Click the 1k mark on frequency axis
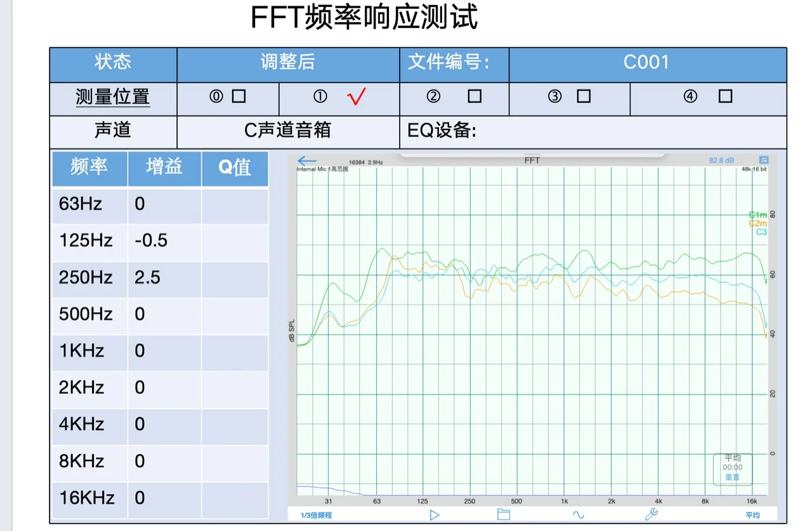The height and width of the screenshot is (531, 812). pos(565,501)
